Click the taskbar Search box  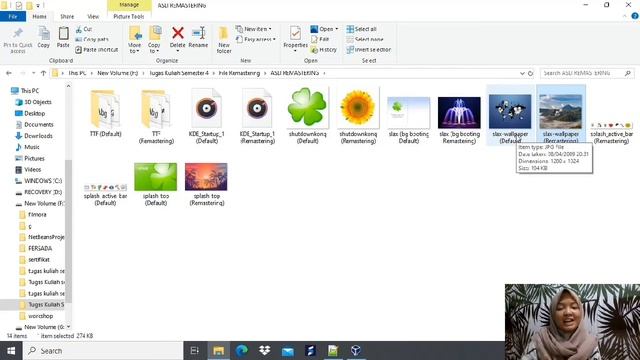tap(103, 351)
